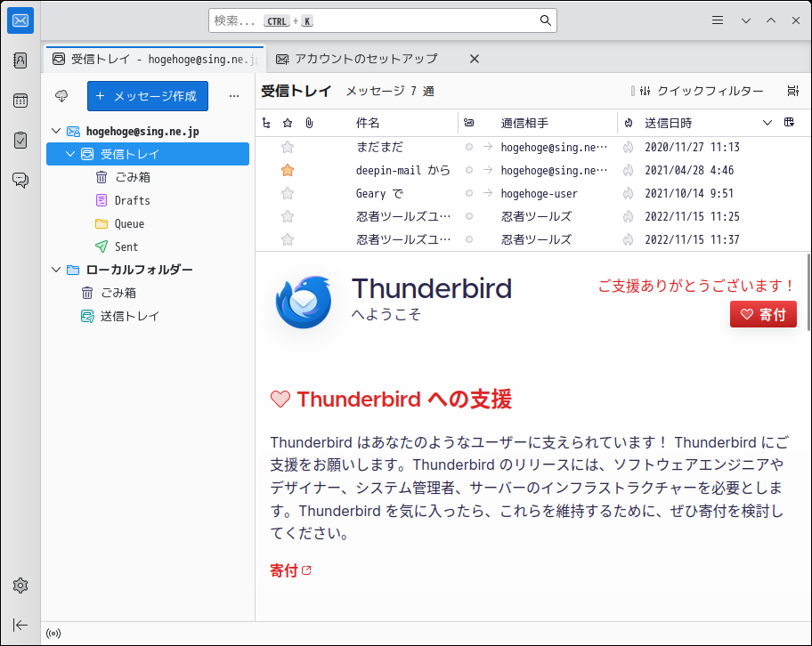The width and height of the screenshot is (812, 646).
Task: Open the Chat space
Action: click(20, 180)
